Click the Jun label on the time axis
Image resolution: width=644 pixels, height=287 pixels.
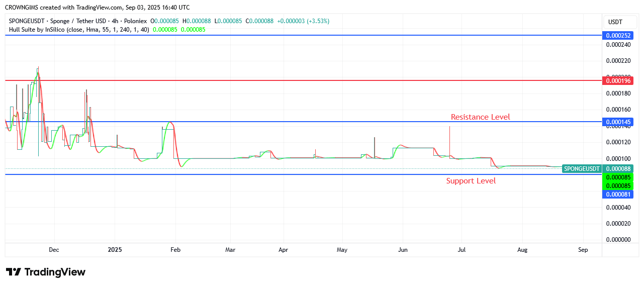(403, 250)
